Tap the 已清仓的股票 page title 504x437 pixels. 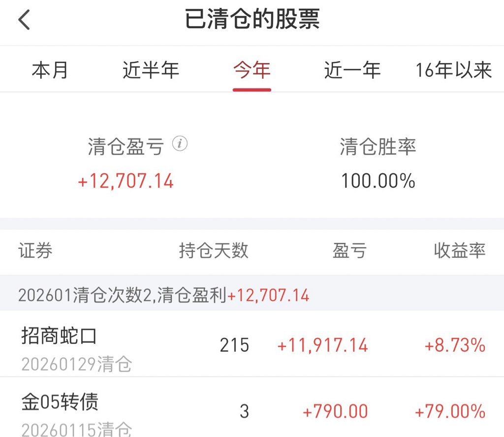click(x=252, y=19)
